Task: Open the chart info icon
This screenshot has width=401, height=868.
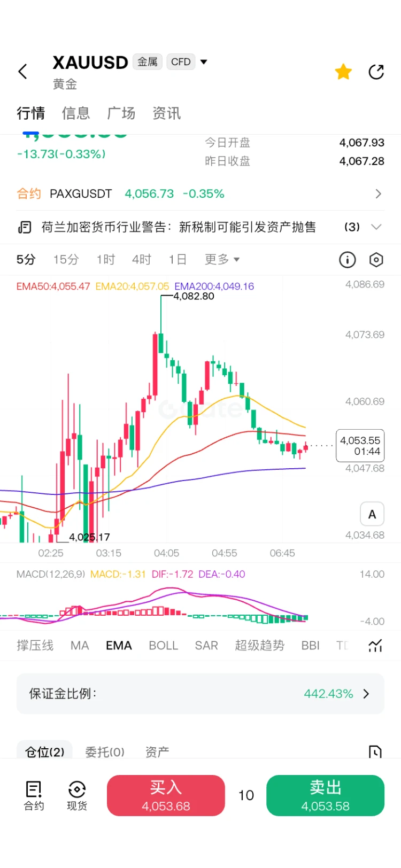Action: tap(348, 260)
